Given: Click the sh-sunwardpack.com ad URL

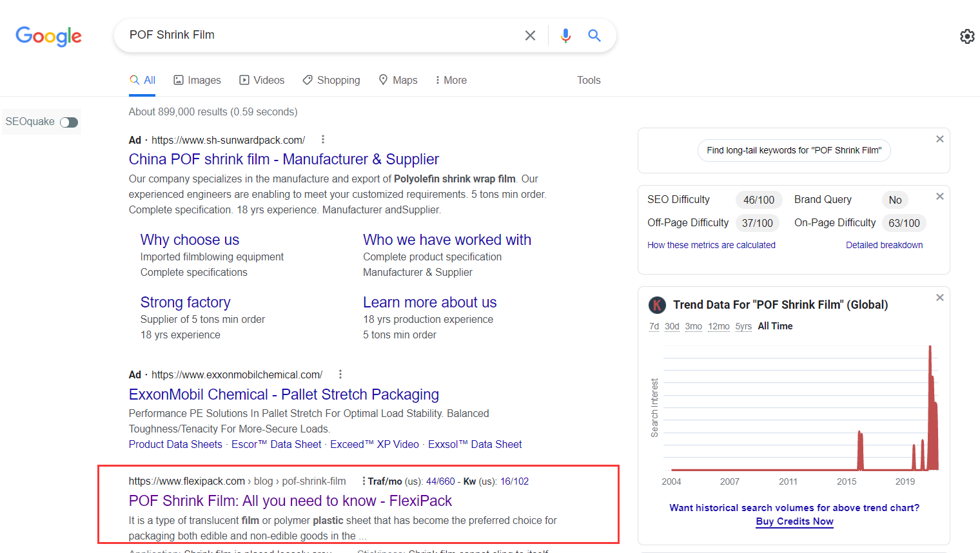Looking at the screenshot, I should pyautogui.click(x=228, y=140).
